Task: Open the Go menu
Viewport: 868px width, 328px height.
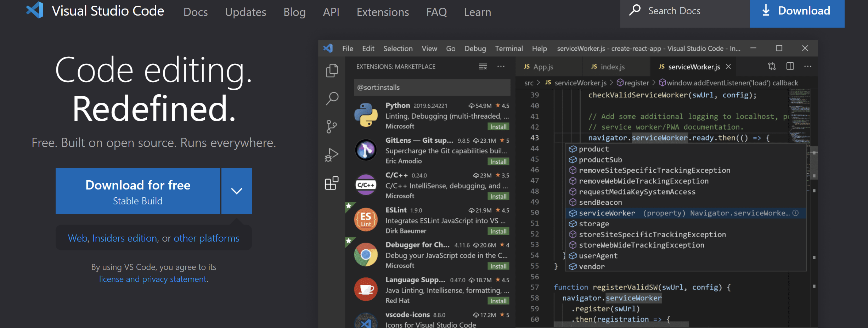Action: 451,49
